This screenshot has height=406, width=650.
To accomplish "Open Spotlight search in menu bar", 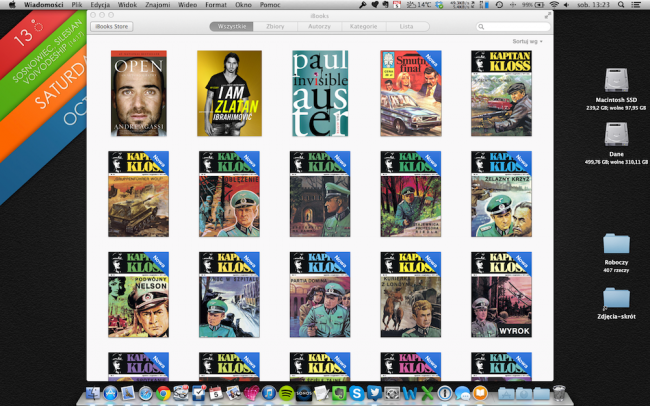I will click(621, 5).
